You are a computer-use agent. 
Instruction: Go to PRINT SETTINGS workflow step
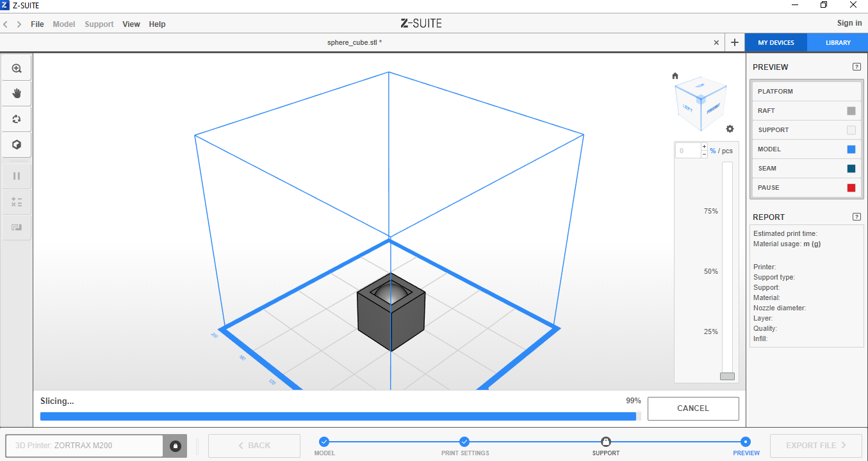[464, 442]
